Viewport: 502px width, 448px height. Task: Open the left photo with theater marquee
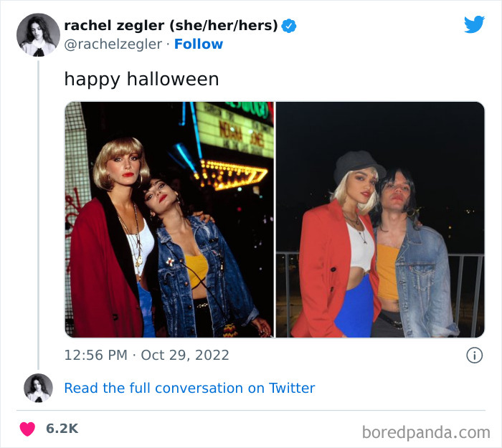[x=169, y=219]
